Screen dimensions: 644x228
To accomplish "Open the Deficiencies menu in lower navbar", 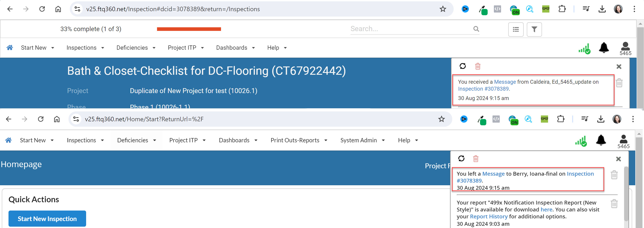I will click(136, 140).
